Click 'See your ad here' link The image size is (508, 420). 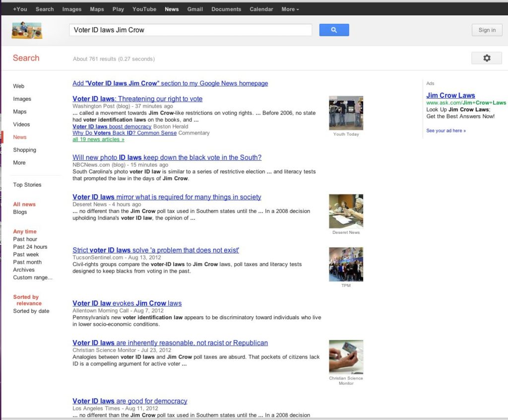[446, 131]
